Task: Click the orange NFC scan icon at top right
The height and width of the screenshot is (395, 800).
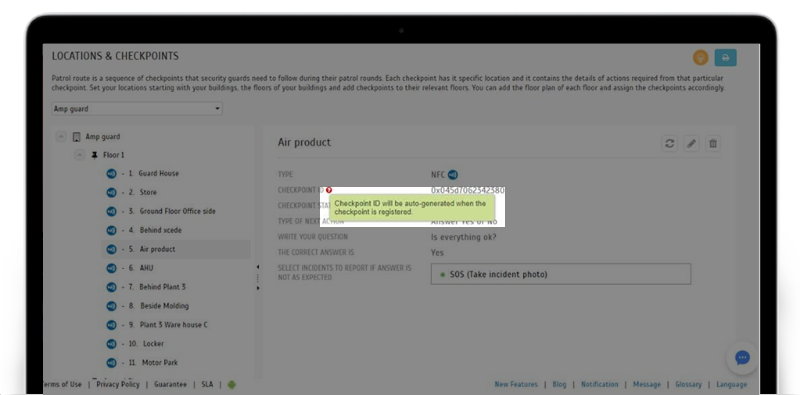Action: [701, 58]
